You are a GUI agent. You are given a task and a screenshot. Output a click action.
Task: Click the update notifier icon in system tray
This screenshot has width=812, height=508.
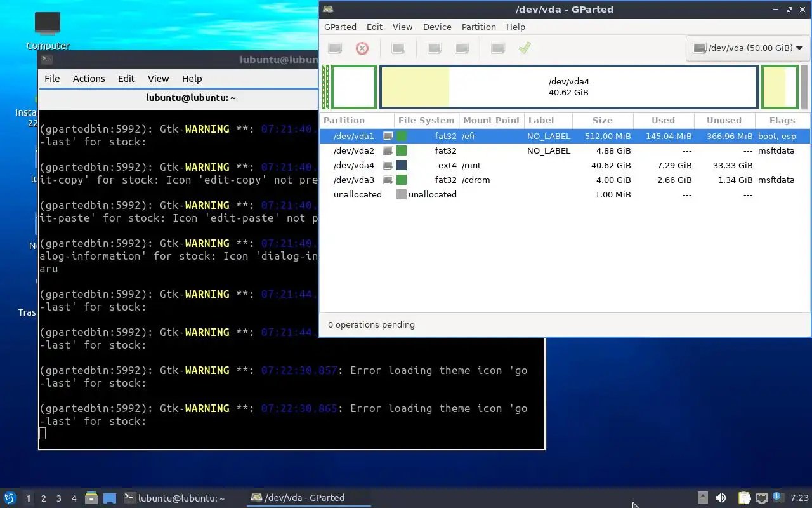tap(778, 498)
